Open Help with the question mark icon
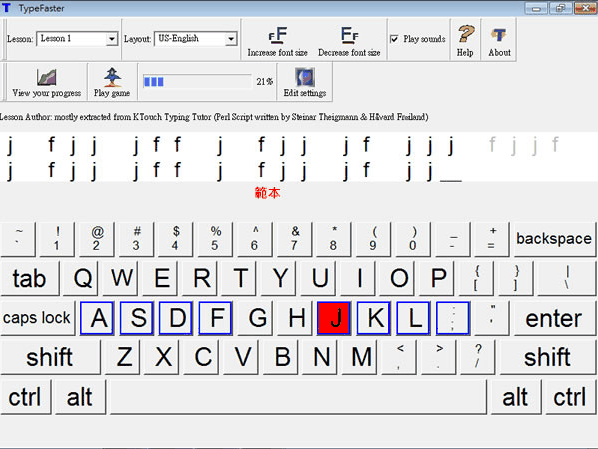 (466, 34)
